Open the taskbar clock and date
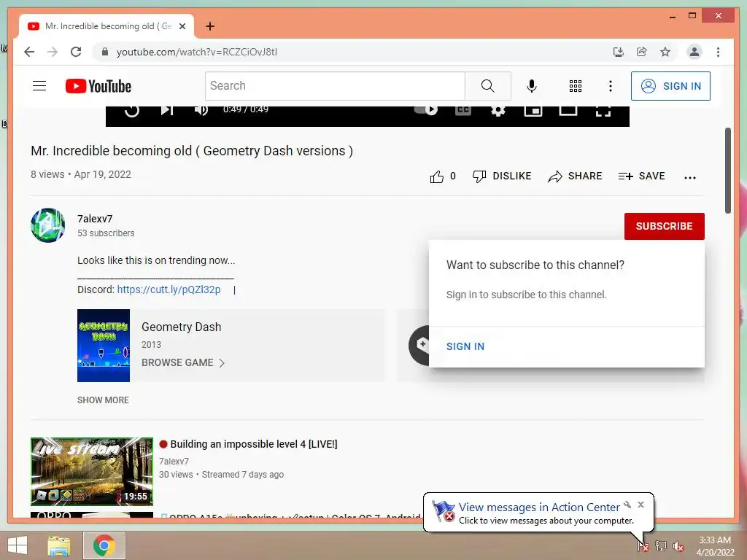 tap(715, 546)
